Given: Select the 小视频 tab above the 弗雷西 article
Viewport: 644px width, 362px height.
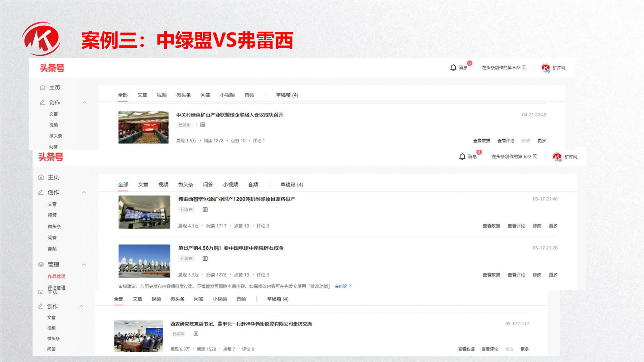Looking at the screenshot, I should [x=231, y=184].
